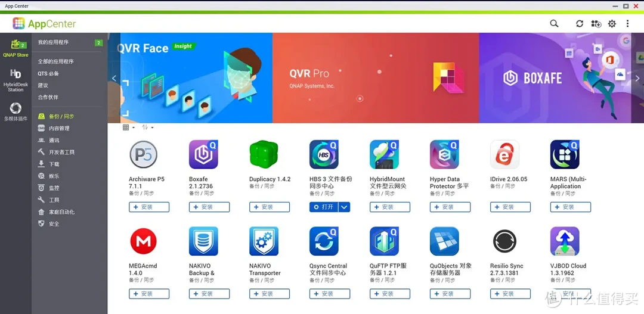Click the refresh icon in header
644x314 pixels.
point(580,24)
